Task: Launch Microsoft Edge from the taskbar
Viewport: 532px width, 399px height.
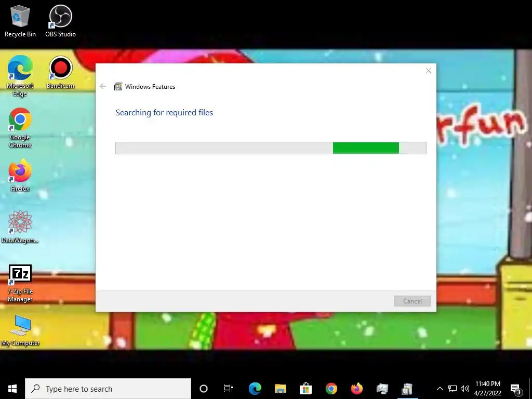Action: pos(255,389)
